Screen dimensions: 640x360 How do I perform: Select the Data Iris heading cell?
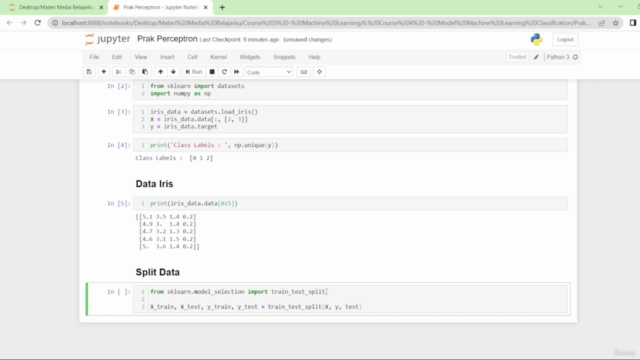tap(154, 184)
